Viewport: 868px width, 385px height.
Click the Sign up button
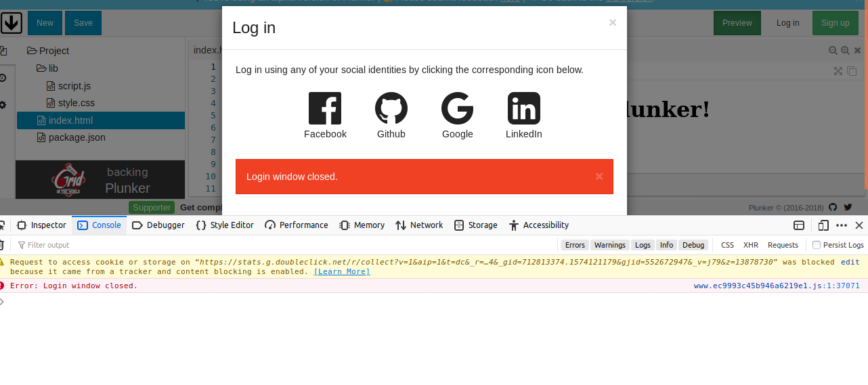[836, 23]
